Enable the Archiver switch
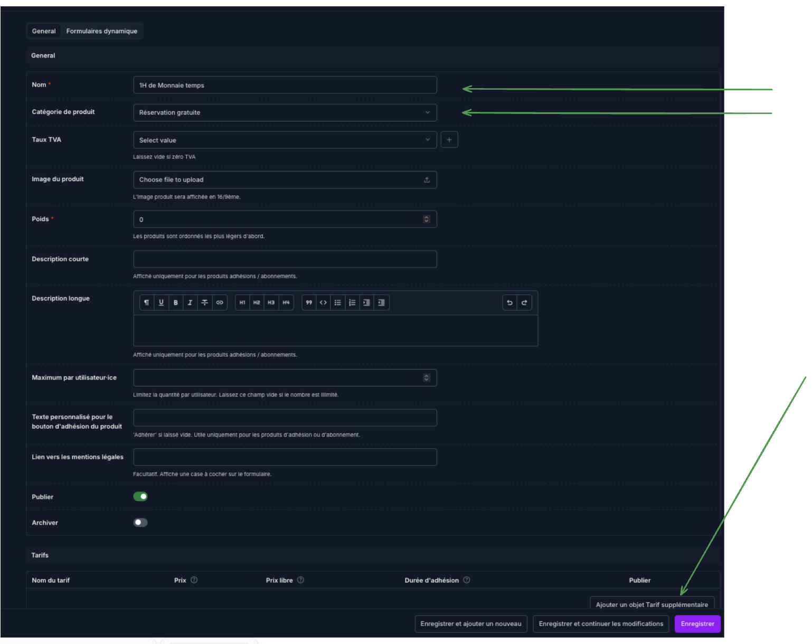812x644 pixels. [x=140, y=523]
